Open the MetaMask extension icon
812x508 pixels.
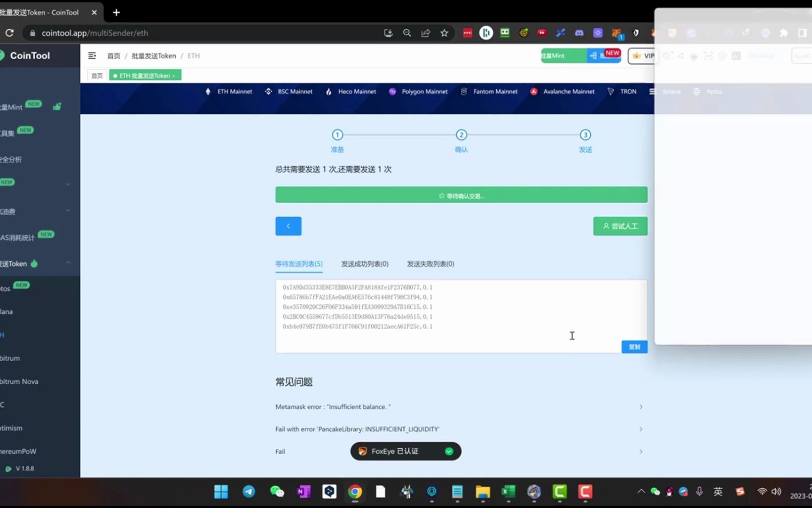tap(617, 33)
